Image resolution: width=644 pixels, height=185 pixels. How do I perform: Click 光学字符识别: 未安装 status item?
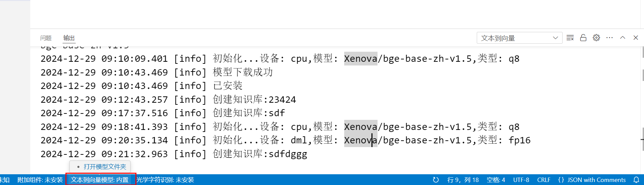[x=165, y=180]
